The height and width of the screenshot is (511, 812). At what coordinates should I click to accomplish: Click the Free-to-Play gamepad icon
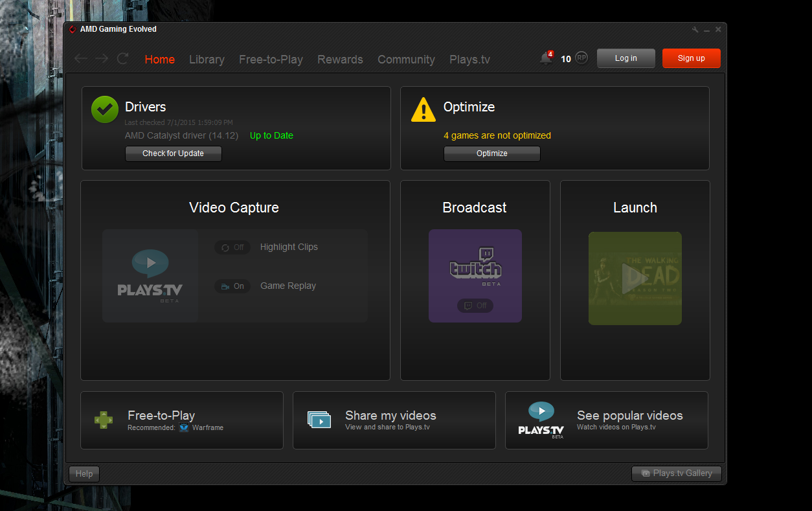click(x=104, y=420)
